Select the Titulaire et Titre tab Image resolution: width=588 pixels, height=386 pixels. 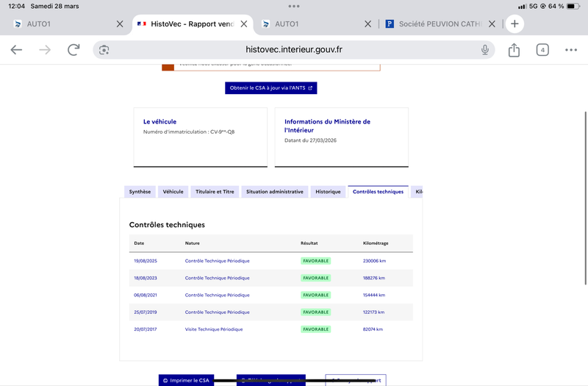pyautogui.click(x=215, y=192)
